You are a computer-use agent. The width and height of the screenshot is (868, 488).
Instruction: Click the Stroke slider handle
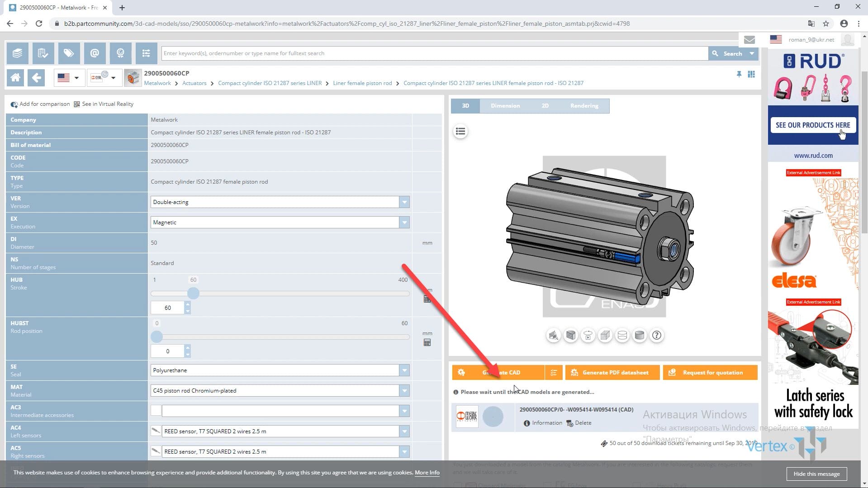click(x=193, y=294)
